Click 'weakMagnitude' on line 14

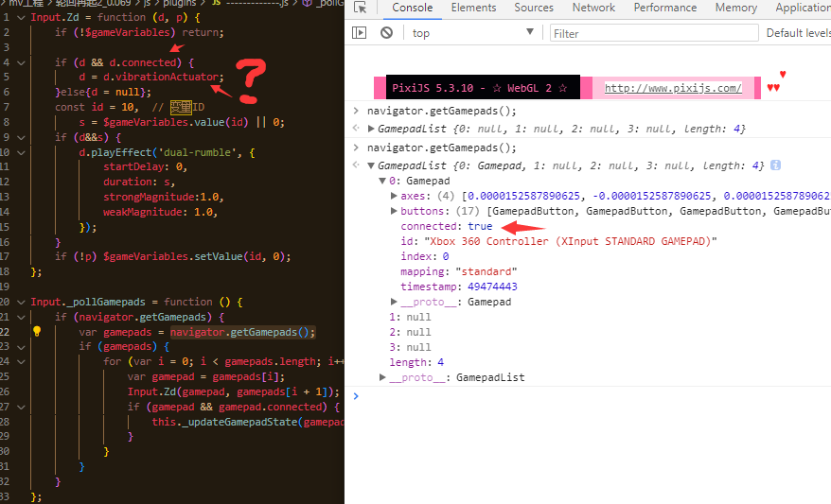pos(143,212)
